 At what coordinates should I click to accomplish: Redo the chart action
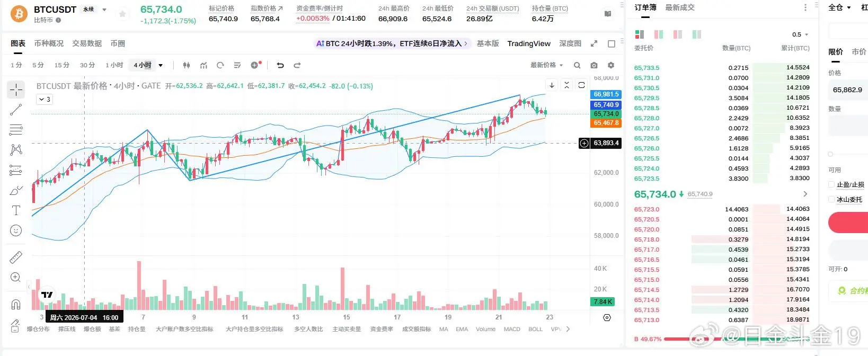pyautogui.click(x=297, y=65)
